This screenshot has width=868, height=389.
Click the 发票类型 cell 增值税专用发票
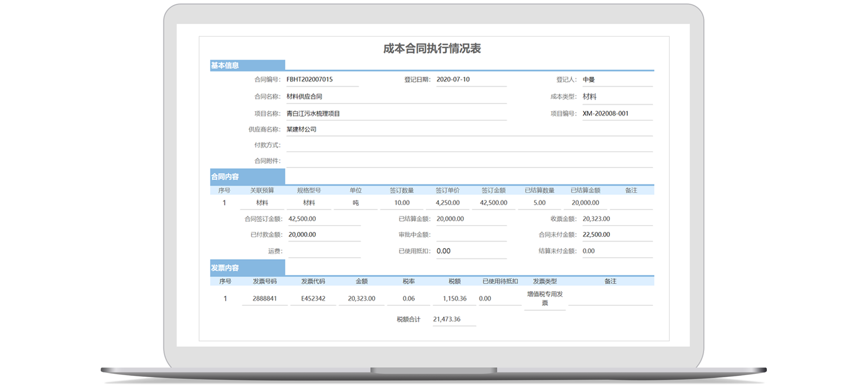coord(545,298)
